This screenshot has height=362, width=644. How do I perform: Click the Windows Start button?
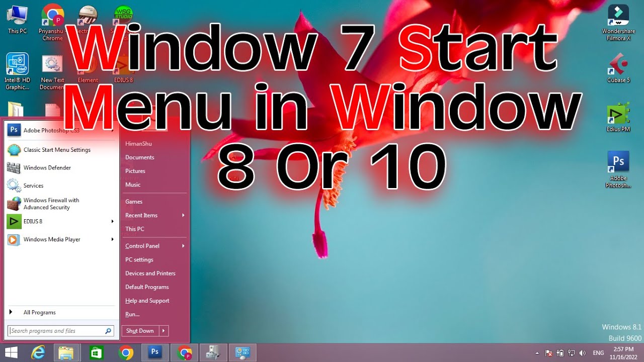(11, 352)
